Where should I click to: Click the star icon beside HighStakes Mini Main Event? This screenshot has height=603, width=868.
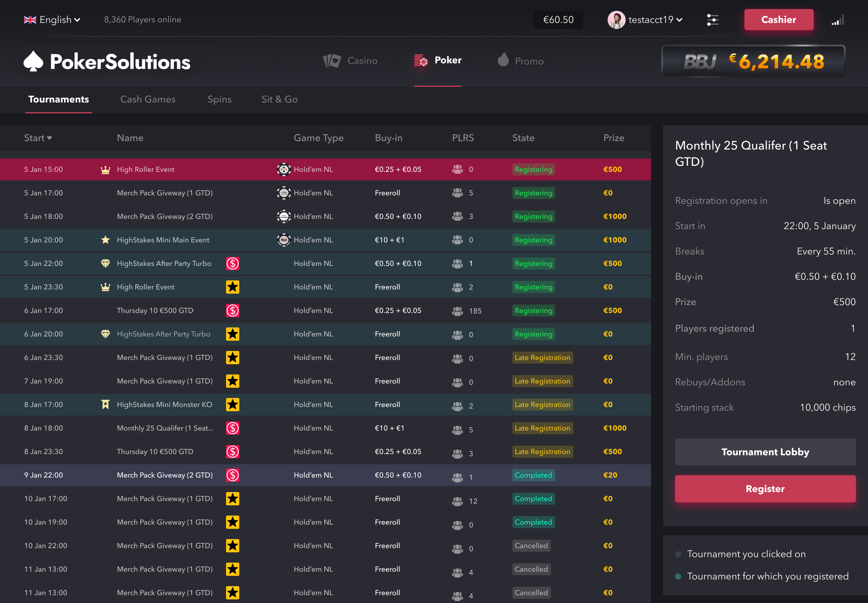105,240
